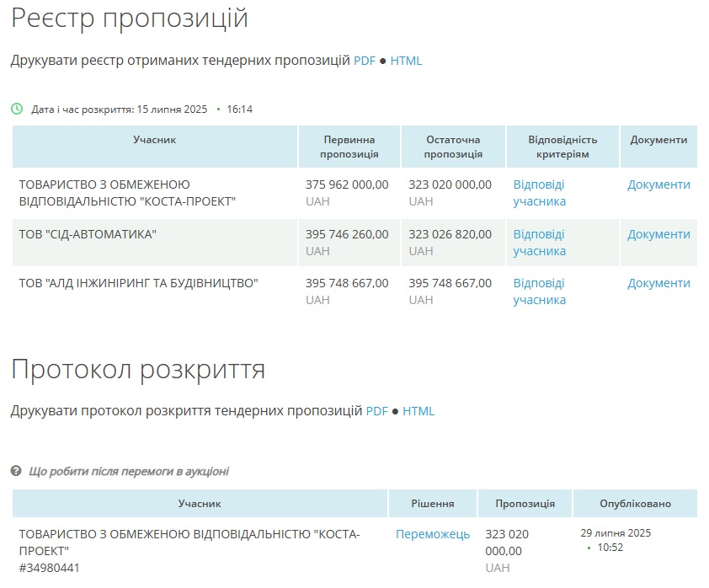
Task: Click final bid 395 748 667,00 of АЛД
Action: pyautogui.click(x=450, y=283)
